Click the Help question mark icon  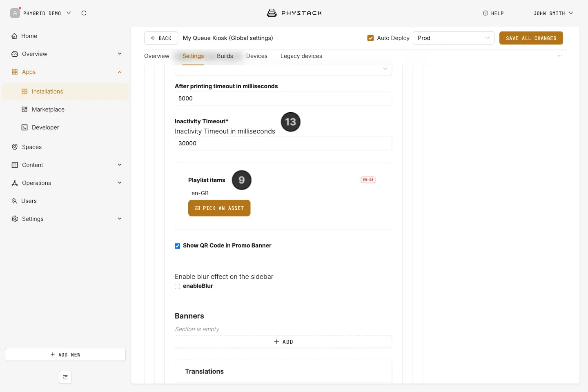pyautogui.click(x=486, y=13)
